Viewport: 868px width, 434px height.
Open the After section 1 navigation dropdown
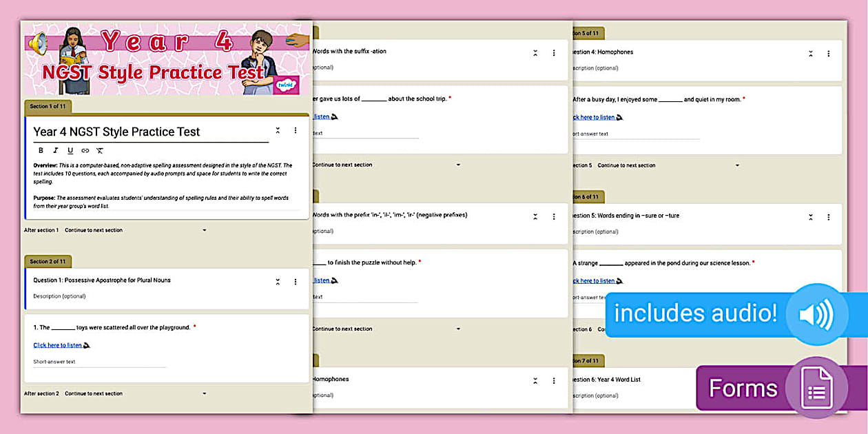tap(135, 230)
